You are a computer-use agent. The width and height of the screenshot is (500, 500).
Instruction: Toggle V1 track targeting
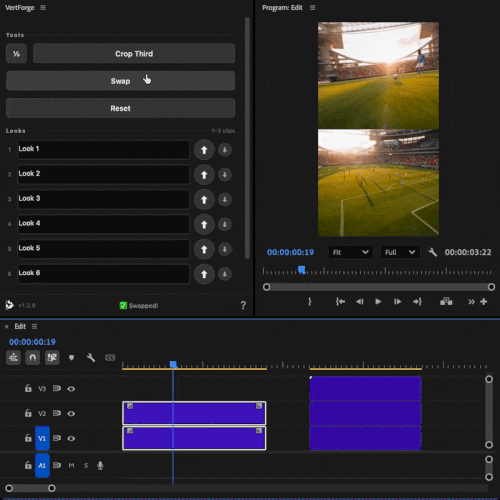[x=42, y=438]
